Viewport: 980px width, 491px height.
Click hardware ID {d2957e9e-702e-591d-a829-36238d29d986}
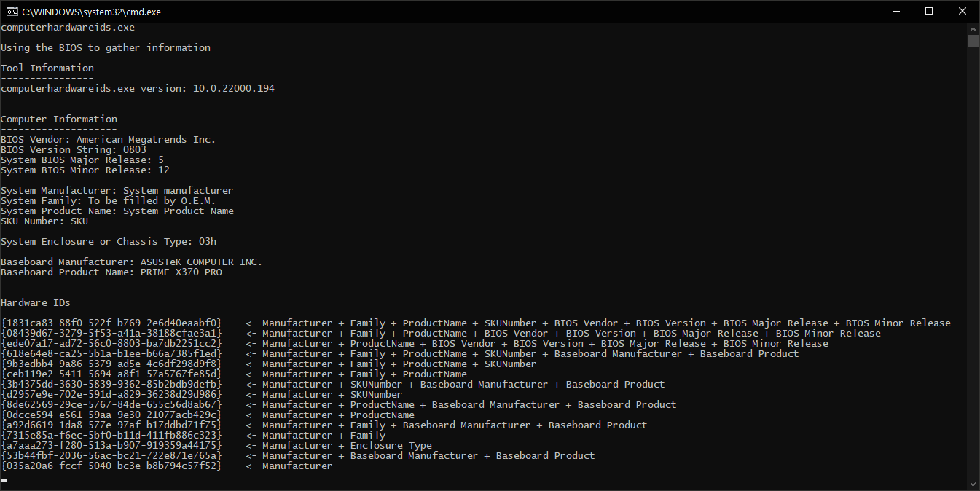(111, 394)
